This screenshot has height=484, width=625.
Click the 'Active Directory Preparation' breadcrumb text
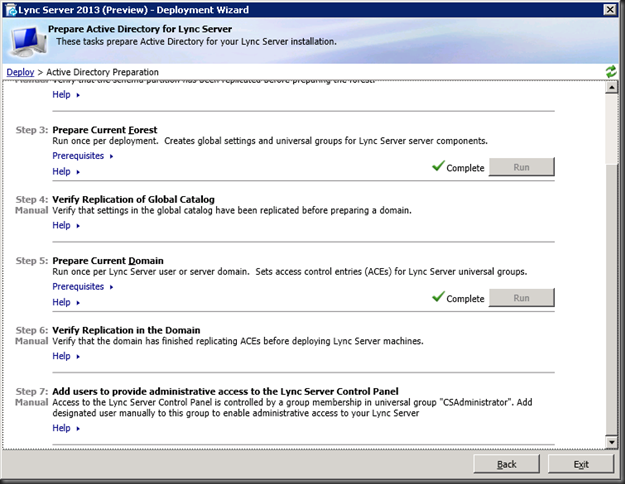tap(102, 72)
